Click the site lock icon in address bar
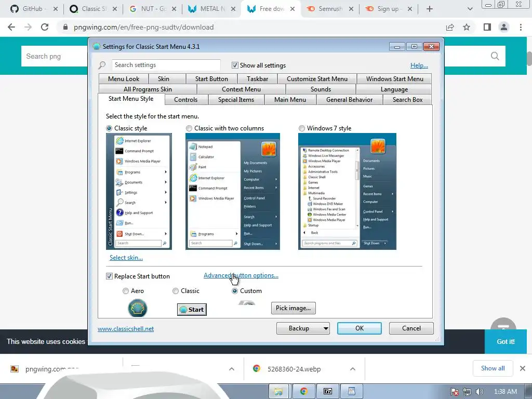This screenshot has width=532, height=399. pyautogui.click(x=65, y=27)
